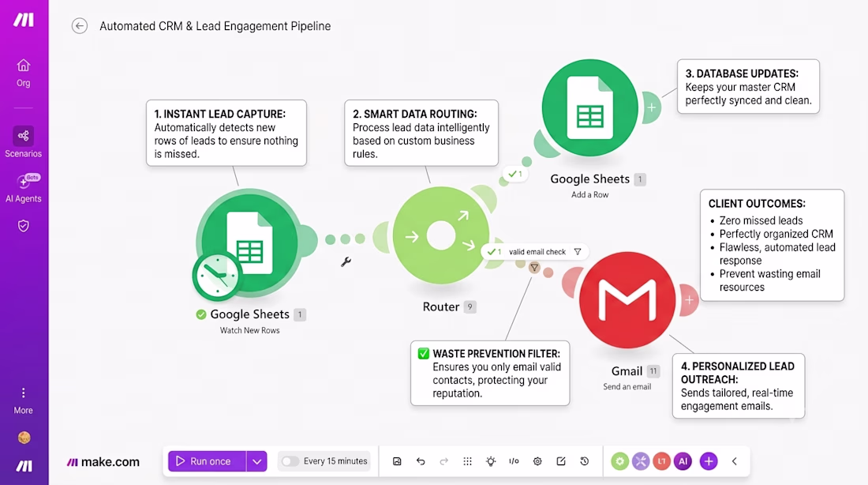Click the purple tools icon
Viewport: 868px width, 485px height.
tap(641, 461)
